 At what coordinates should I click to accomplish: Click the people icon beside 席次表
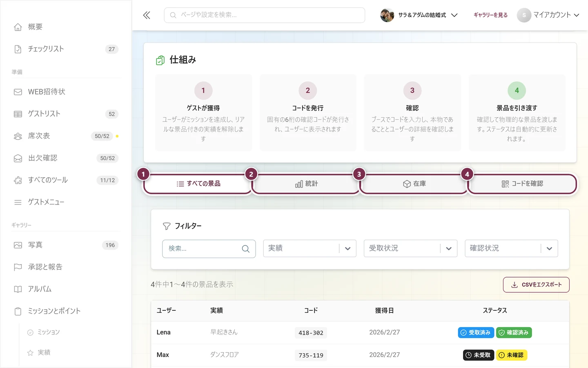(x=18, y=136)
